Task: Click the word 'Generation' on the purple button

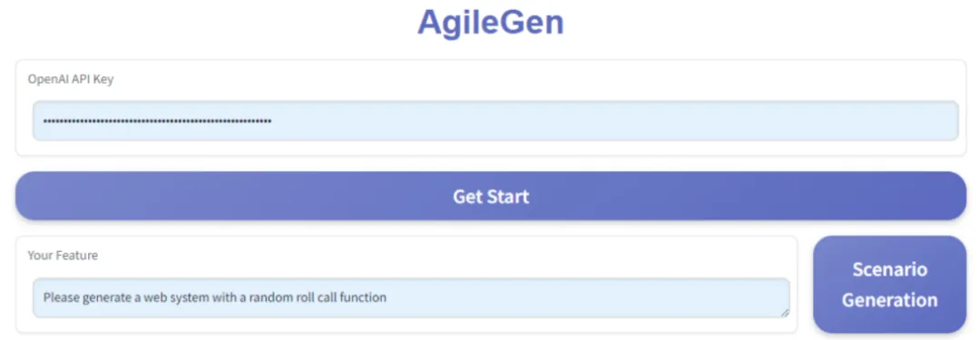Action: click(889, 299)
